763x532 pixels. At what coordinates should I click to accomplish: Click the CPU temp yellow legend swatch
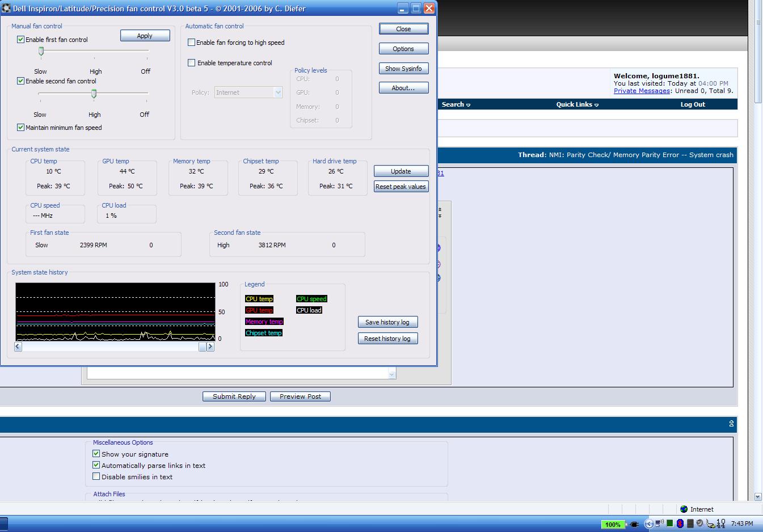pyautogui.click(x=259, y=299)
